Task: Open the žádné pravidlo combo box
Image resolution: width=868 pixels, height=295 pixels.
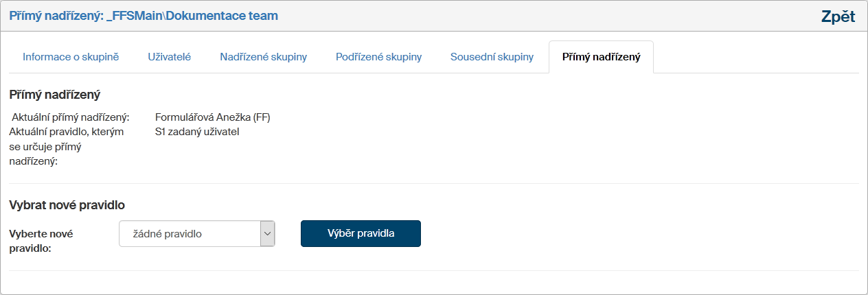Action: pyautogui.click(x=190, y=234)
